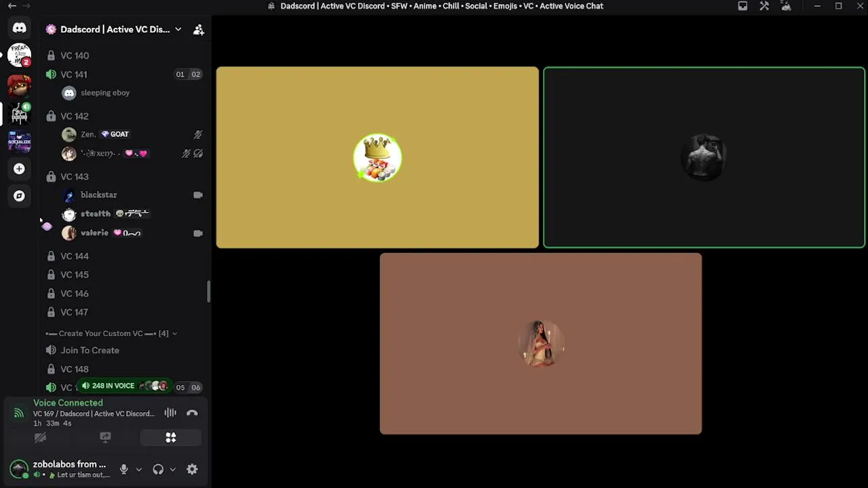Viewport: 868px width, 488px height.
Task: Open the inbox icon in title bar
Action: (x=743, y=6)
